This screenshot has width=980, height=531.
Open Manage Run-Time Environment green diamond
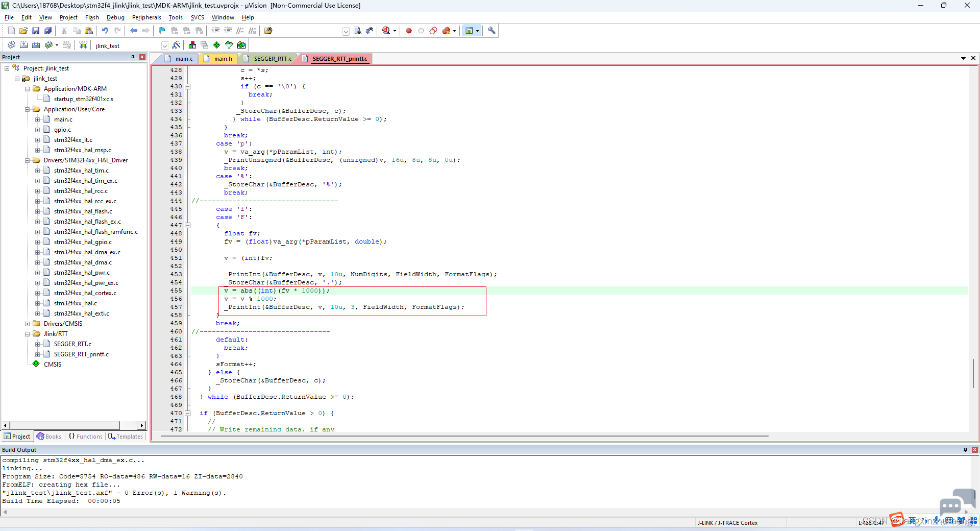217,45
